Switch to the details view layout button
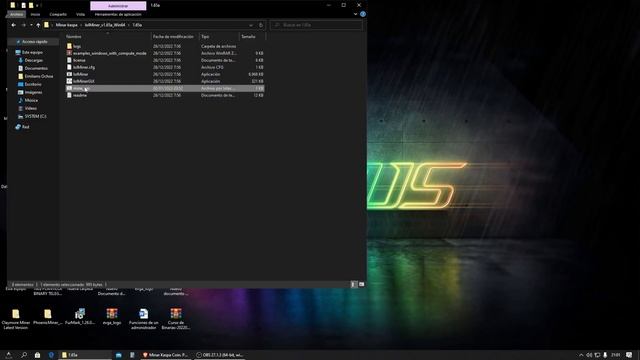 point(354,284)
